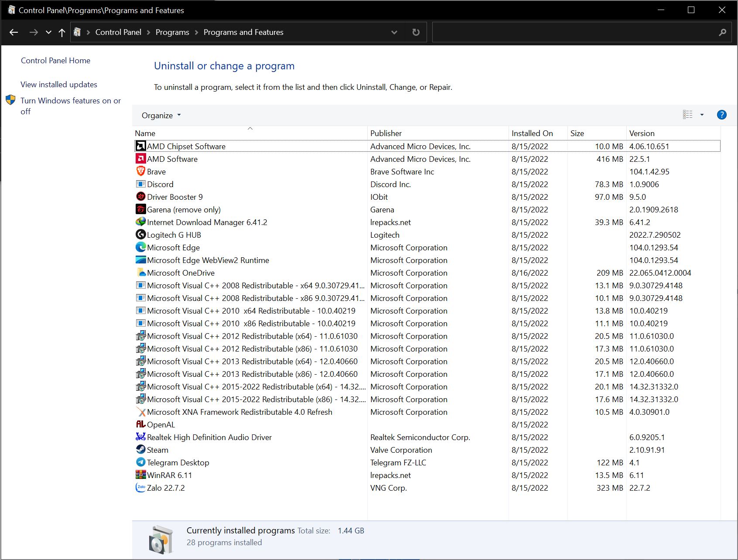738x560 pixels.
Task: Click the Realtek Audio Driver icon
Action: coord(140,437)
